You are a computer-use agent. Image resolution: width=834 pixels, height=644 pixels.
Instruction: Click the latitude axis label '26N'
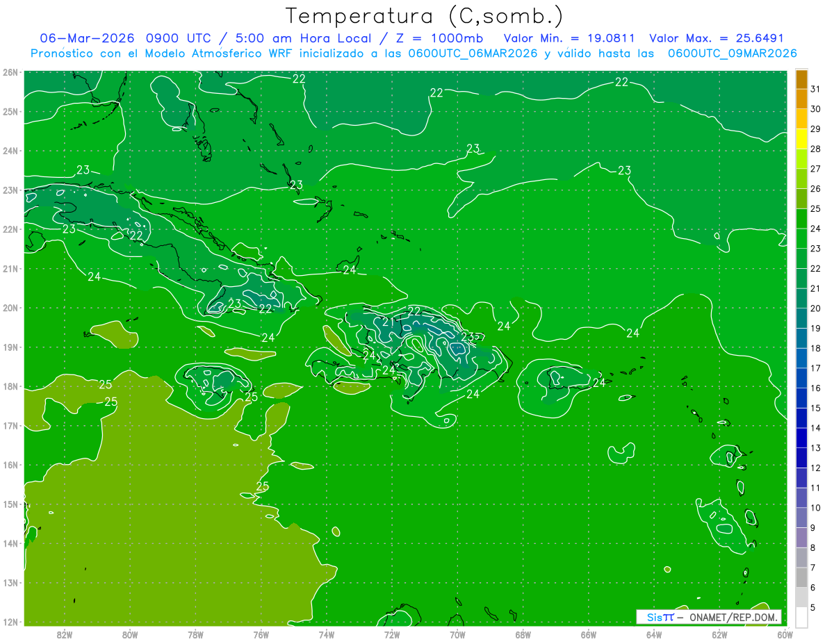[x=10, y=72]
